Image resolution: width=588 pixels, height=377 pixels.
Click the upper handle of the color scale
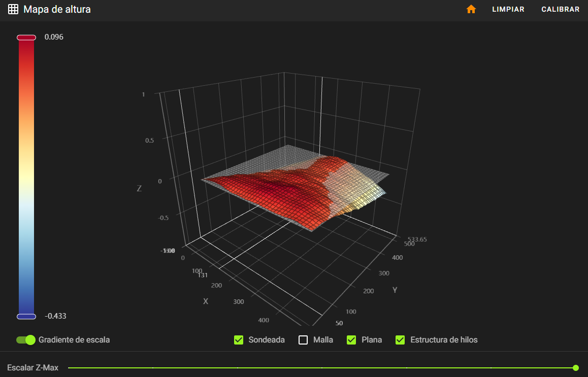pos(26,38)
